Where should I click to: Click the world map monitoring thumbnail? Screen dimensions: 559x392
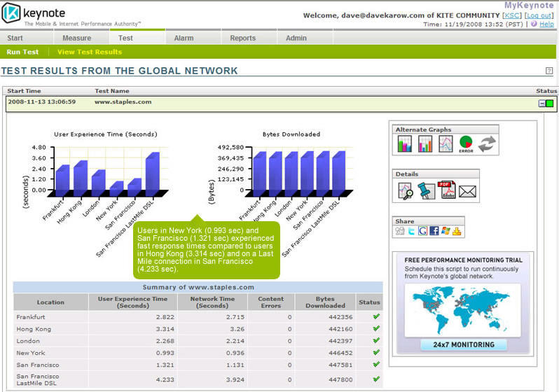click(463, 310)
